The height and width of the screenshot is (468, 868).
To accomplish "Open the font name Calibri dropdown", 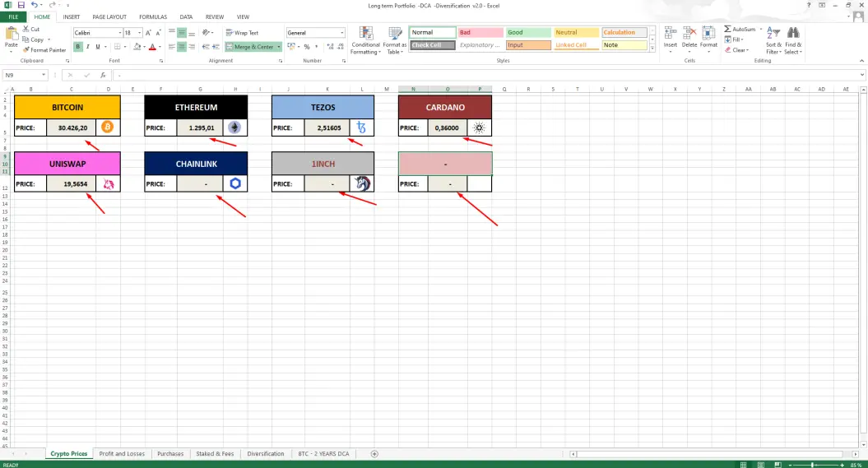I will point(119,33).
